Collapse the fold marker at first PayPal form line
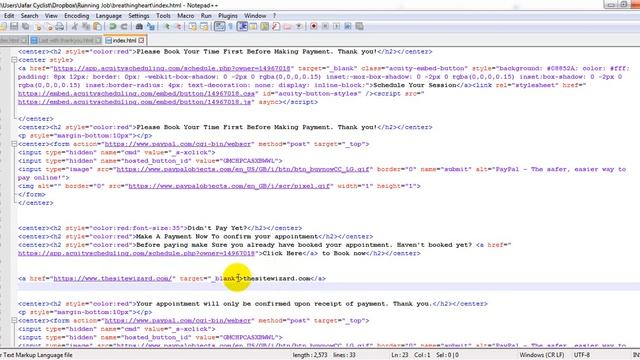 click(x=14, y=144)
